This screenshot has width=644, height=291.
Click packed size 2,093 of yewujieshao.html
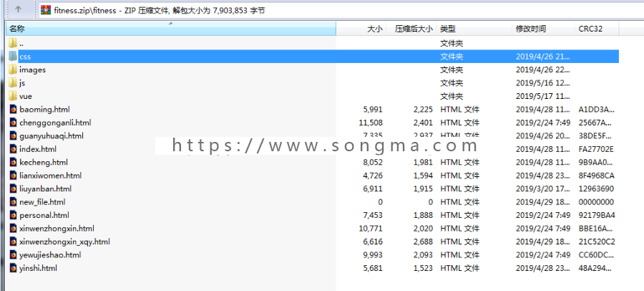click(423, 254)
